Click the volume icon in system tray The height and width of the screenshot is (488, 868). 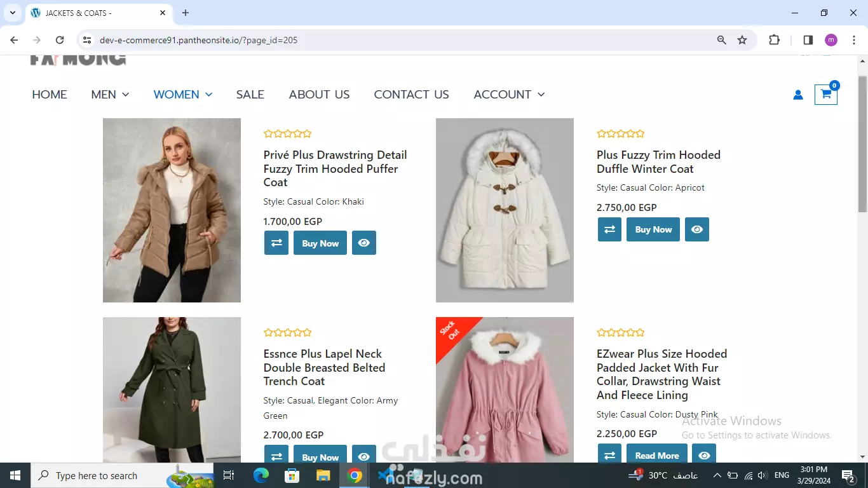tap(762, 475)
